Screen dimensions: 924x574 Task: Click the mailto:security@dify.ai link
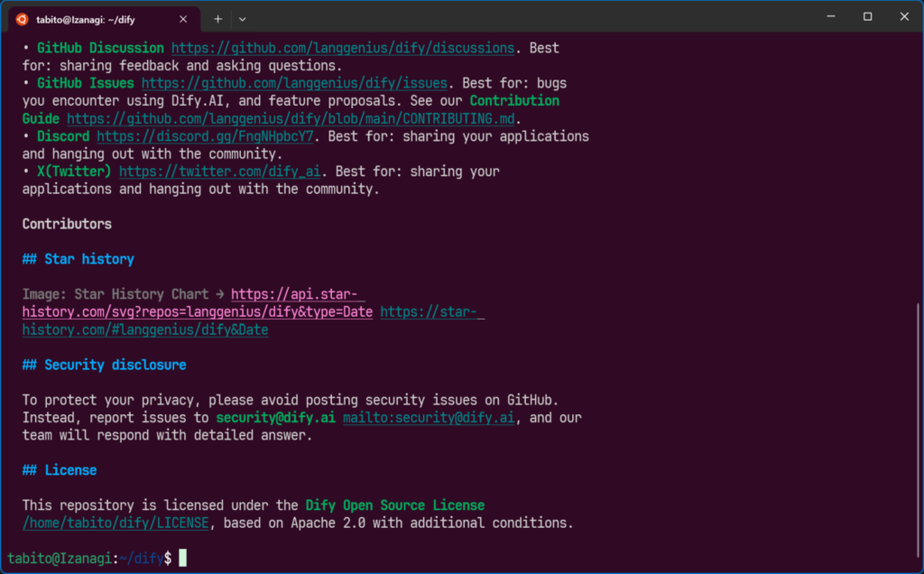pyautogui.click(x=429, y=418)
